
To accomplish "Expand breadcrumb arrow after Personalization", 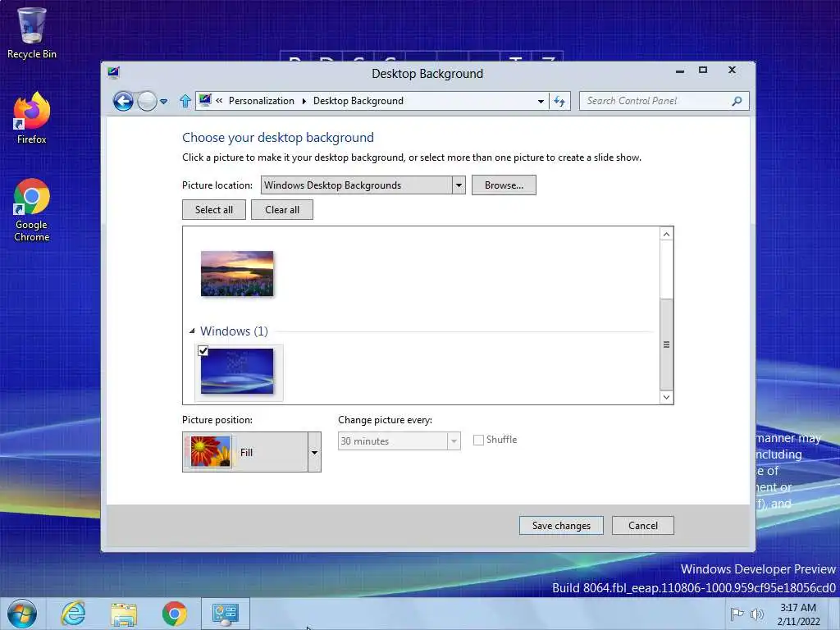I will click(x=304, y=101).
